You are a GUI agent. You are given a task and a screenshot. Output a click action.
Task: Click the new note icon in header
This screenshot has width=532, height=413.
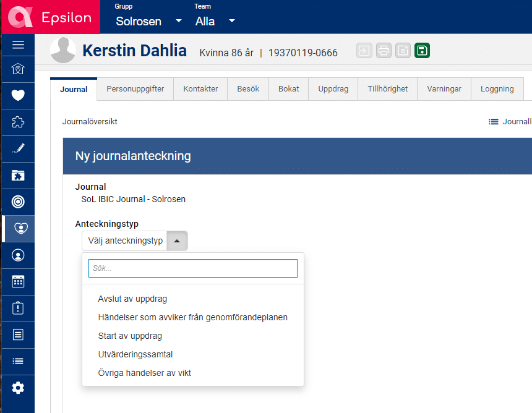pyautogui.click(x=403, y=51)
